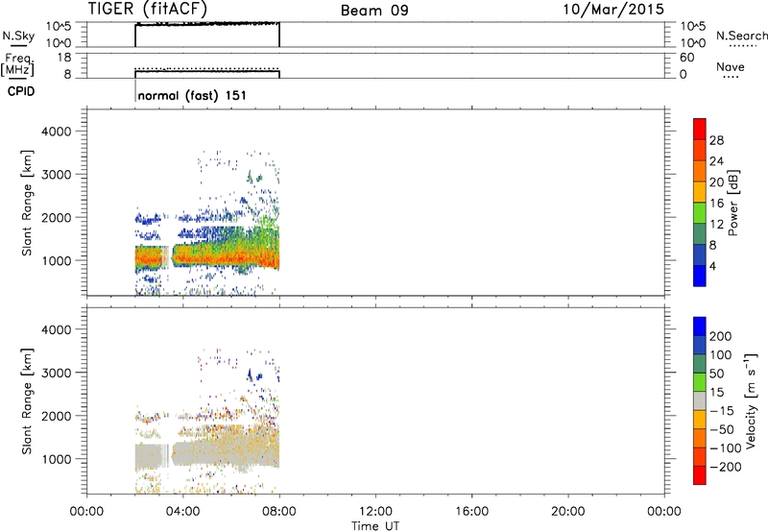The height and width of the screenshot is (532, 768).
Task: Click the 20:00 time tick label
Action: click(x=567, y=512)
